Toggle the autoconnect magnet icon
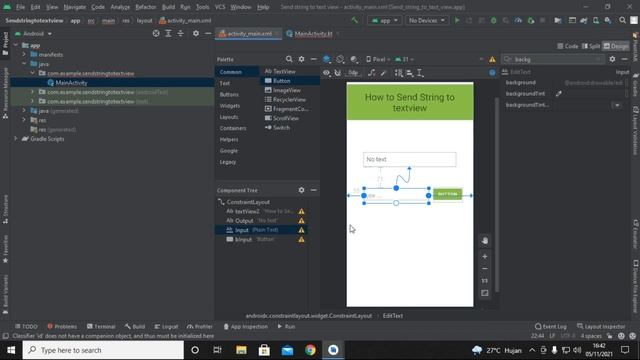The height and width of the screenshot is (360, 640). pyautogui.click(x=338, y=73)
